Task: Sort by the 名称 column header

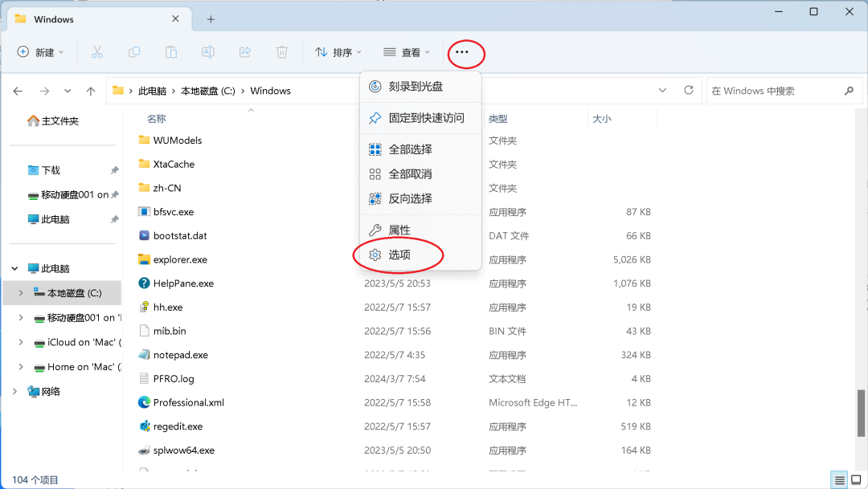Action: (x=157, y=119)
